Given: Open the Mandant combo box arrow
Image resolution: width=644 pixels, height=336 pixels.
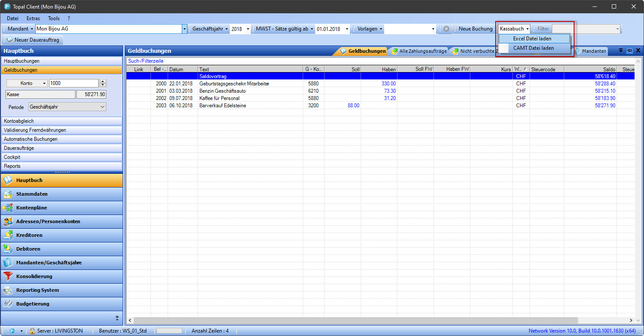Looking at the screenshot, I should 185,29.
